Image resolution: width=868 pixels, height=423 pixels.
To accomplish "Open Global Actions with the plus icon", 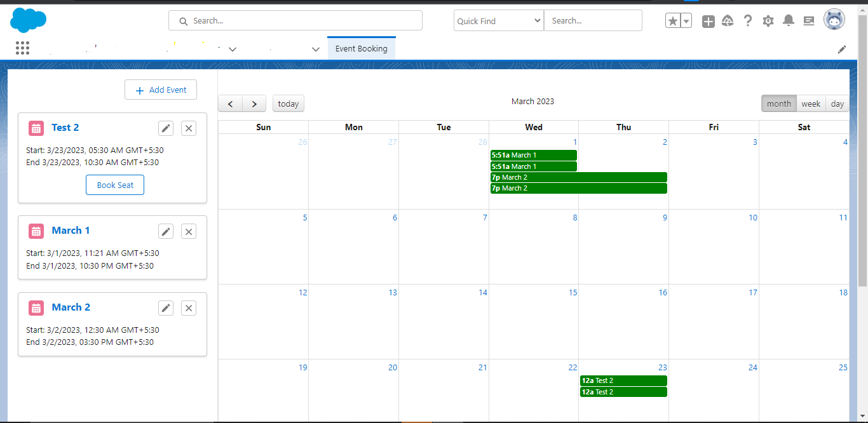I will (708, 21).
